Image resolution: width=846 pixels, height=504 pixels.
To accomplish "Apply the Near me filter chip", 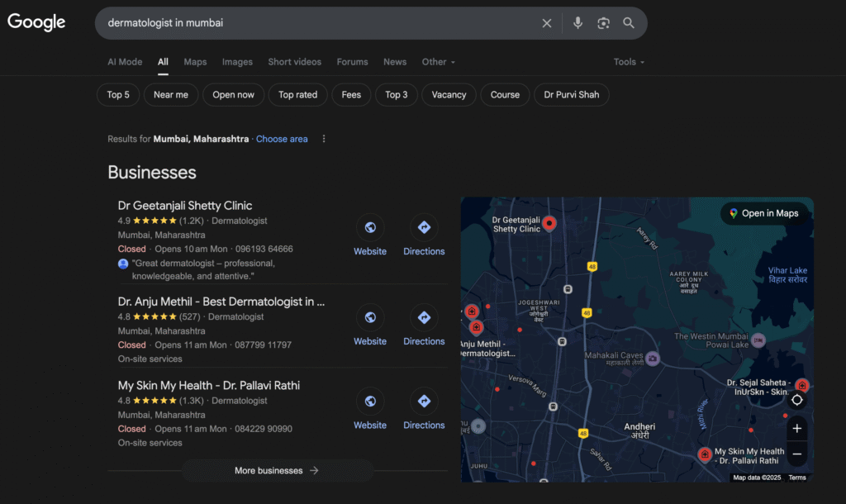I will click(171, 95).
